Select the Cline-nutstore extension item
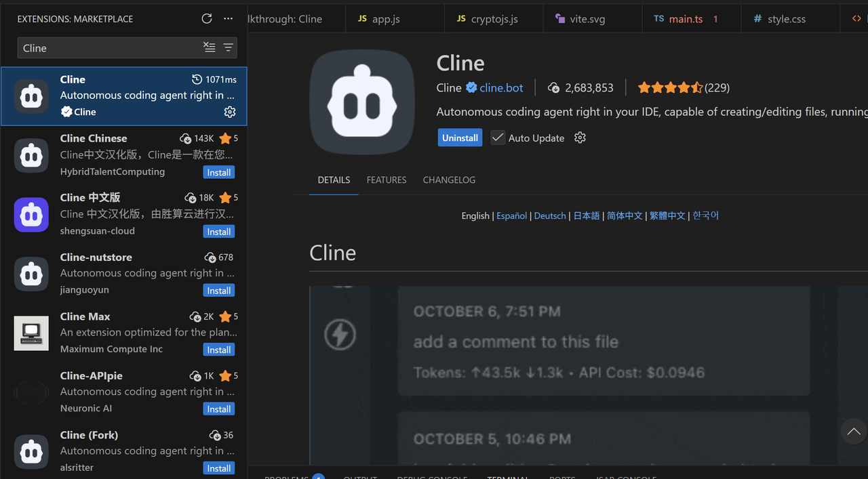 pos(124,274)
